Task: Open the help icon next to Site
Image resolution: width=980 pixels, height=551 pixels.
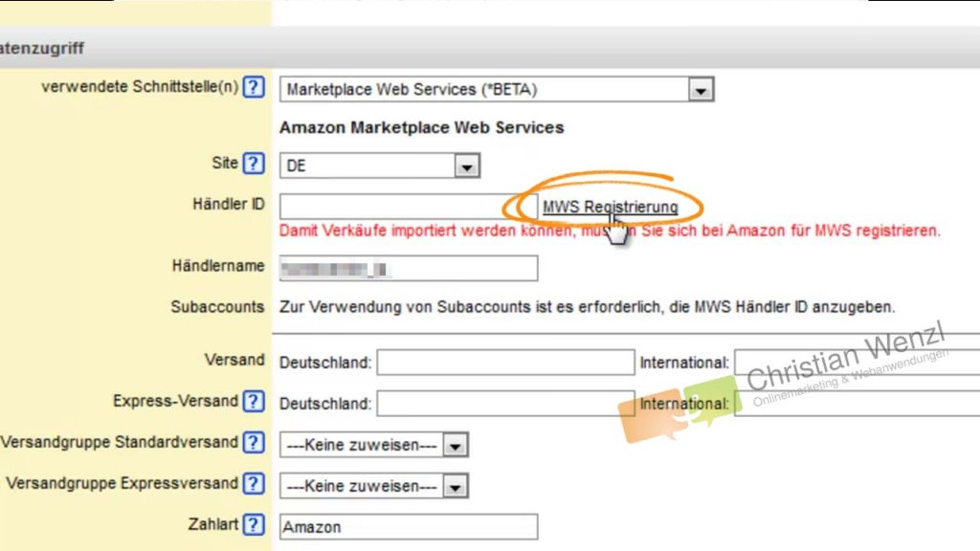Action: [253, 164]
